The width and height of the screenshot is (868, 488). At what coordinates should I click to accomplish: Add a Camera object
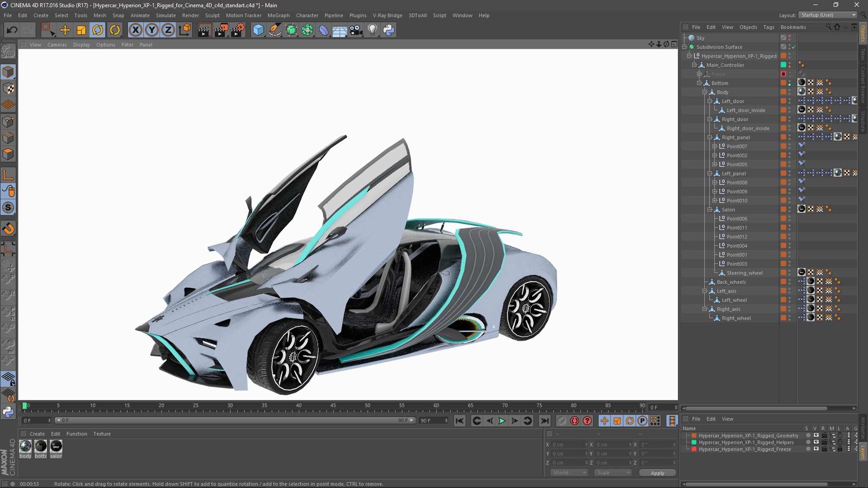356,30
